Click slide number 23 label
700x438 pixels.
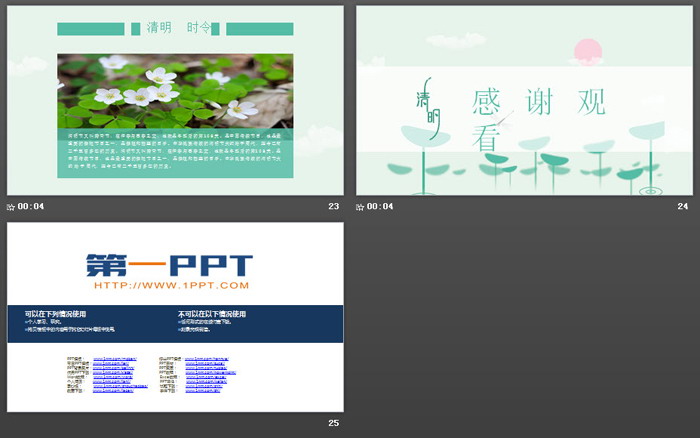333,206
